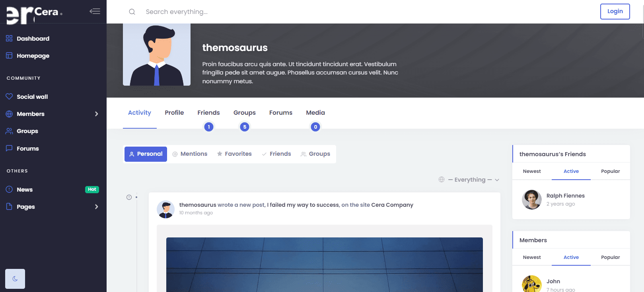Switch to the Activity tab

tap(140, 113)
